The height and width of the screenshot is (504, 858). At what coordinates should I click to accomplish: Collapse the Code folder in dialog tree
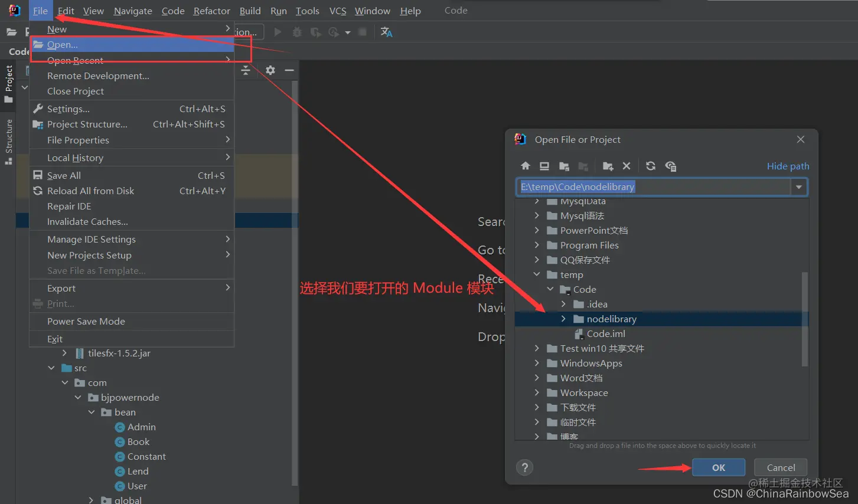pyautogui.click(x=550, y=289)
